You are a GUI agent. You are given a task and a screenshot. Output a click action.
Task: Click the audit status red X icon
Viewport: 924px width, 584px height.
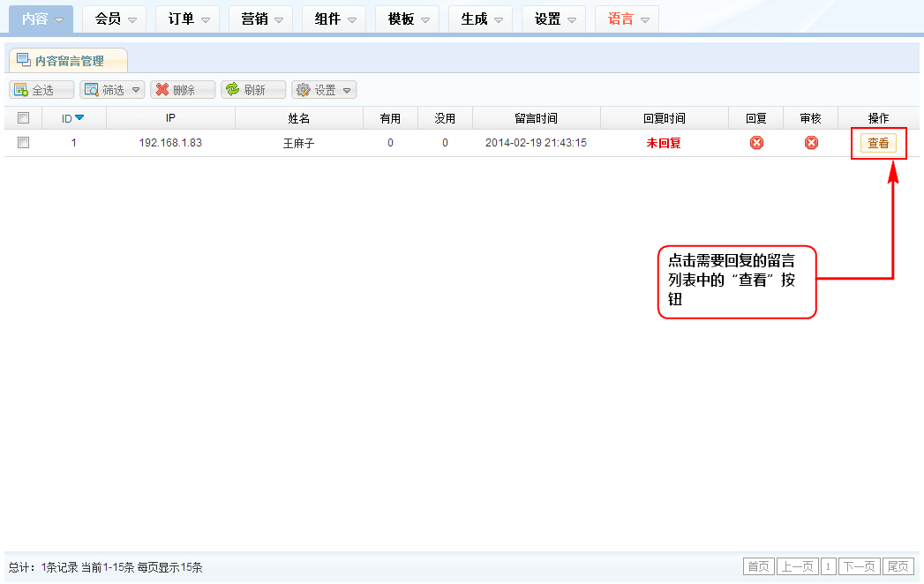811,143
